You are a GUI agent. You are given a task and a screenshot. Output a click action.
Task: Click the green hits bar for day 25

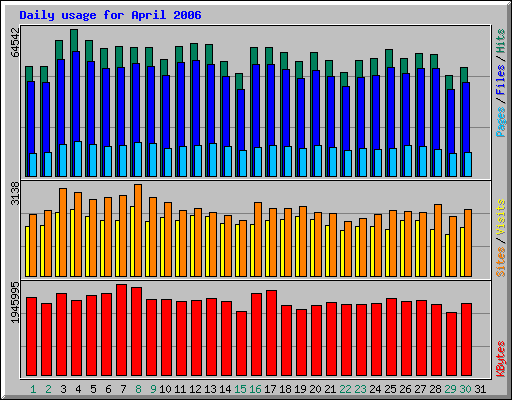coord(389,58)
